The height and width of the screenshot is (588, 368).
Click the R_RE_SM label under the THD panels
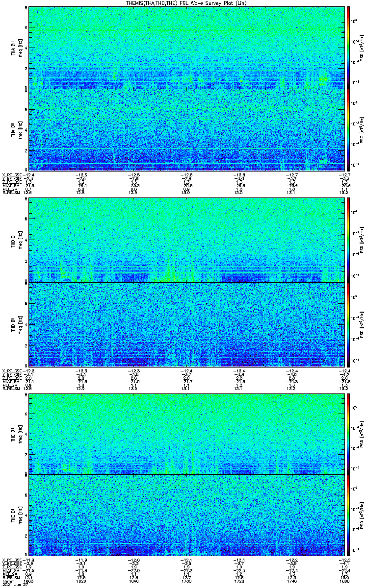(10, 388)
